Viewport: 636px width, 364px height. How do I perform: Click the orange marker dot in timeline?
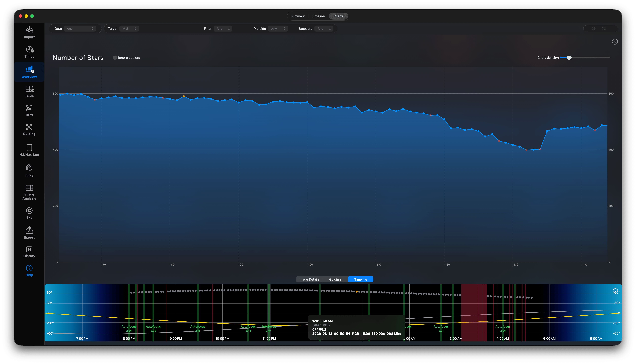click(357, 291)
